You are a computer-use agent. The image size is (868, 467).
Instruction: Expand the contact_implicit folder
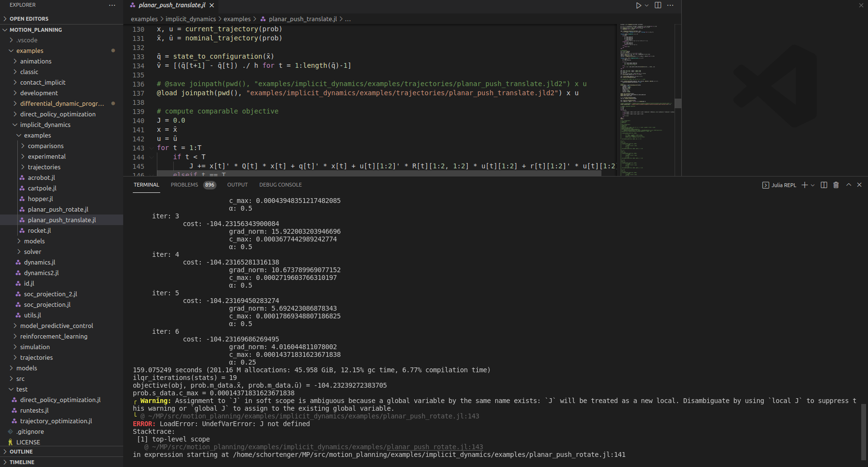[x=62, y=83]
